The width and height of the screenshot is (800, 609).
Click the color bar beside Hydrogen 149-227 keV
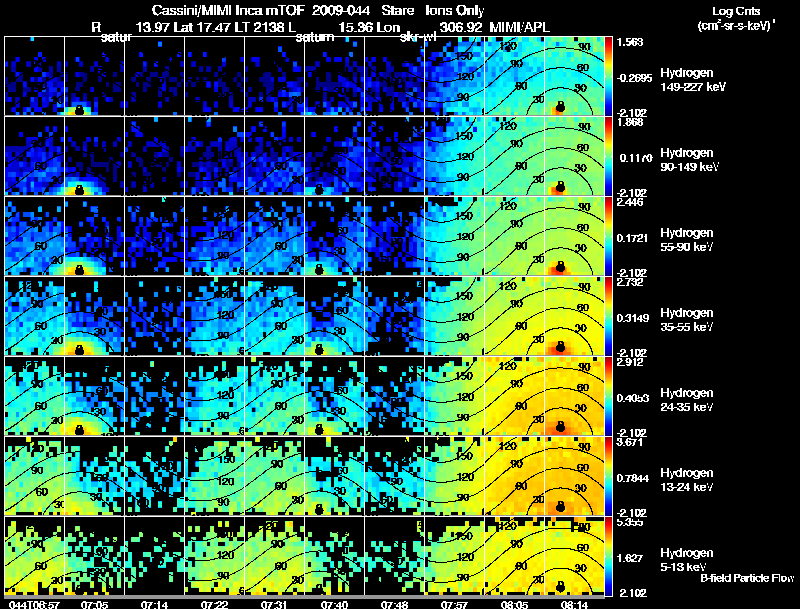(608, 76)
